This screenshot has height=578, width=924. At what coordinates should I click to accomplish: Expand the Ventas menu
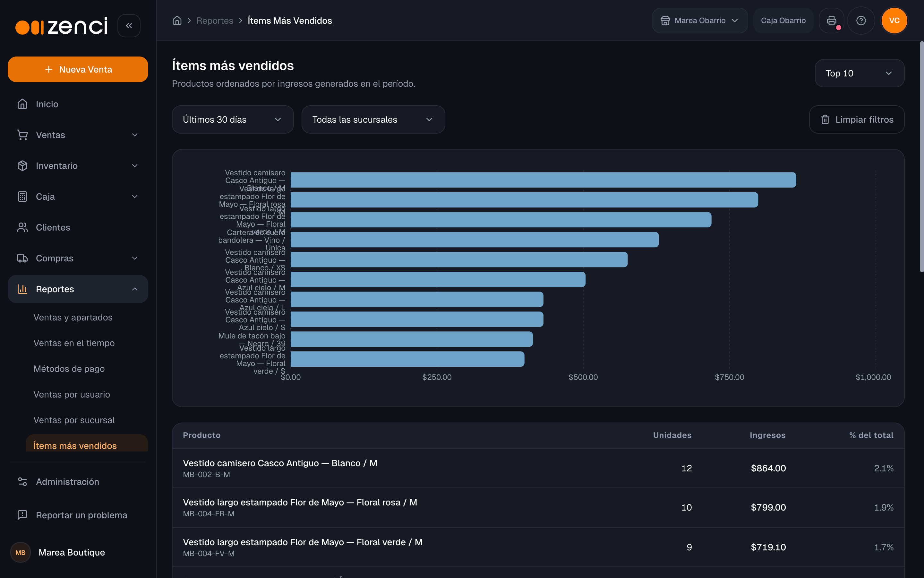78,135
